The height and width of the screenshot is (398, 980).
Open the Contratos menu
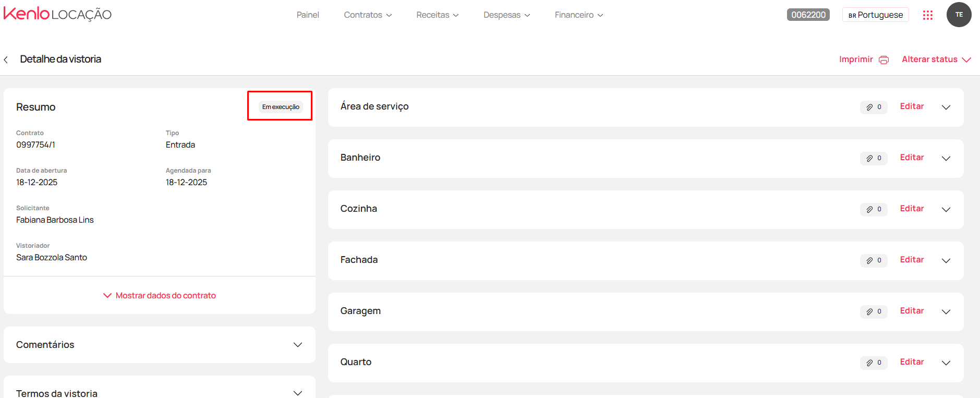368,15
